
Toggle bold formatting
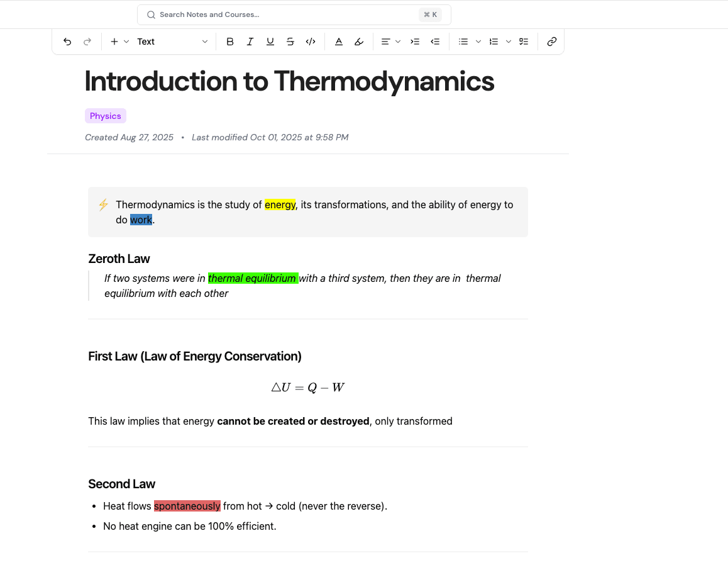pyautogui.click(x=230, y=42)
